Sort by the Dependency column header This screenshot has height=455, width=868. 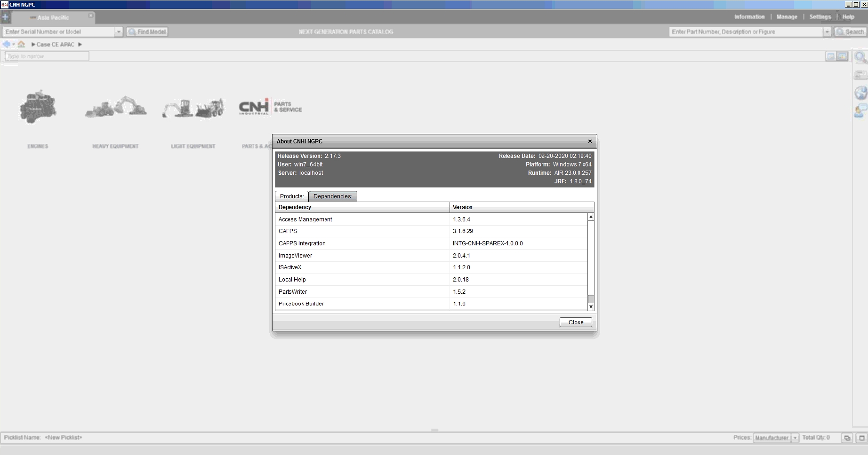(x=362, y=207)
